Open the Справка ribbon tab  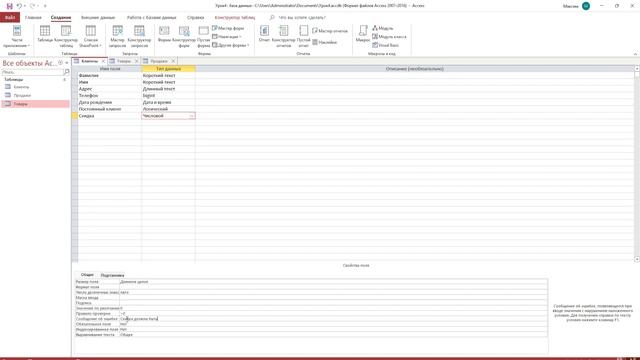tap(196, 18)
